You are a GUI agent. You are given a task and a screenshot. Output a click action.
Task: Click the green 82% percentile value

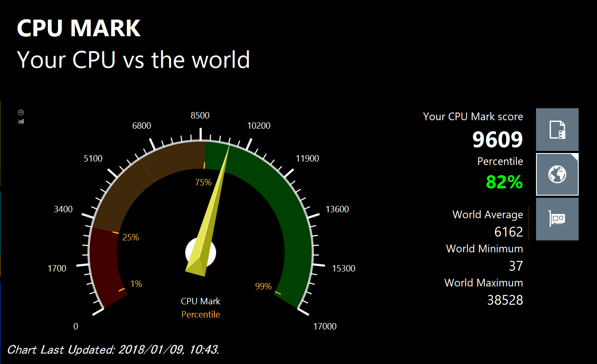[x=504, y=182]
